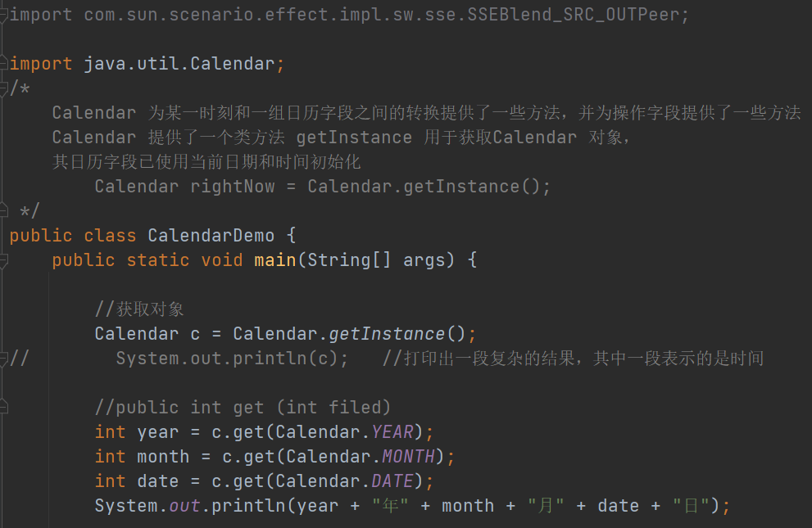Click the block comment end fold marker
The image size is (812, 528).
pos(4,211)
